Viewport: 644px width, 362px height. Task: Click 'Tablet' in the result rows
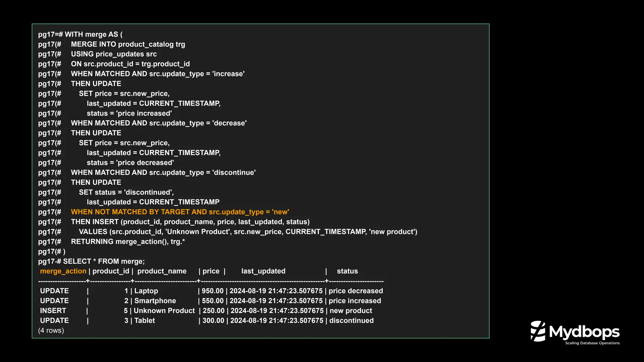point(145,321)
